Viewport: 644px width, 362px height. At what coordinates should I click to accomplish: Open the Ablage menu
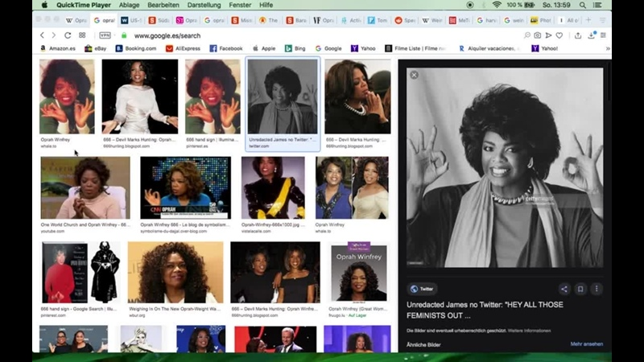tap(129, 5)
